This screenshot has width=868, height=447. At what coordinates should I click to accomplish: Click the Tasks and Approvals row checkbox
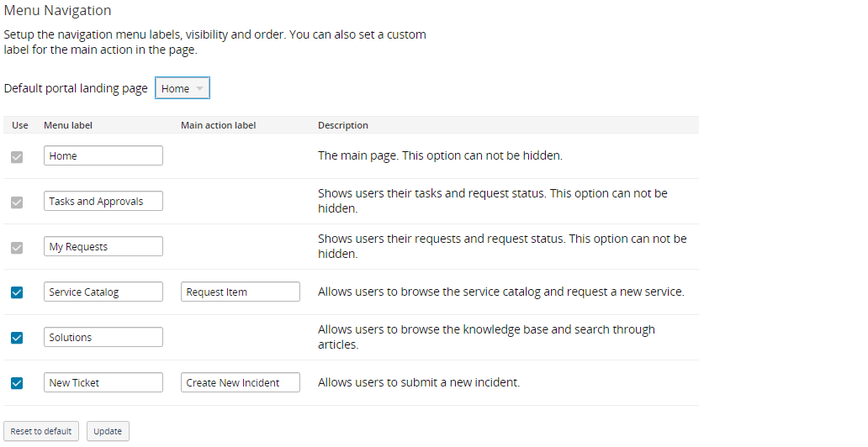click(17, 202)
